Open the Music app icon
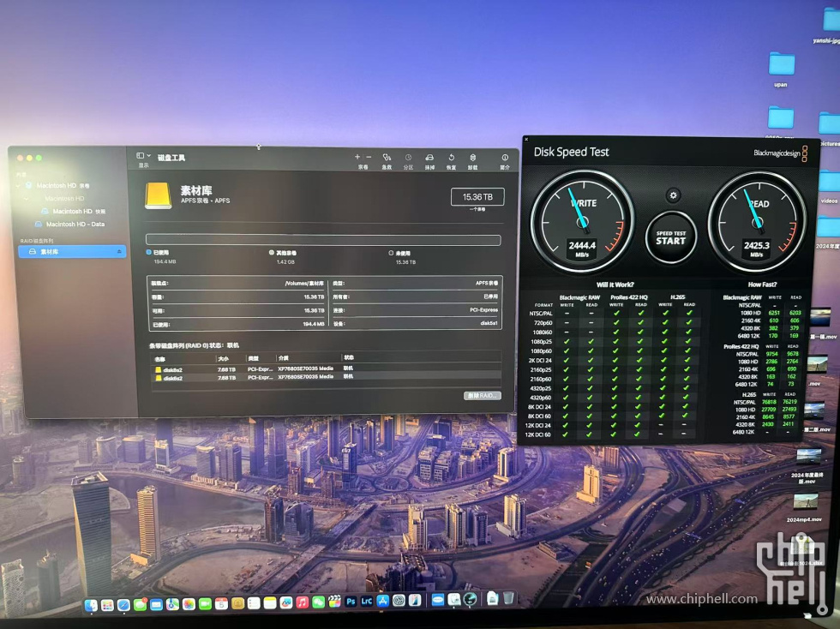The image size is (840, 629). point(302,602)
